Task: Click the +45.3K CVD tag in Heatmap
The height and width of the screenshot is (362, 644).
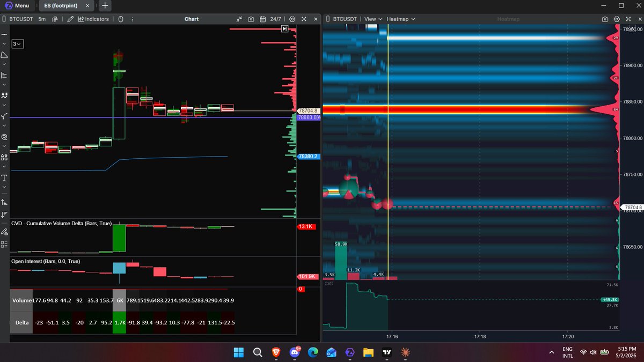Action: [x=610, y=300]
